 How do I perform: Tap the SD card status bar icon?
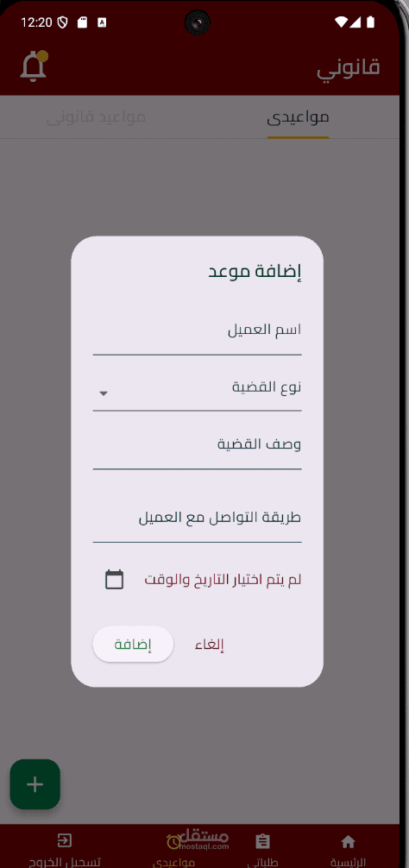point(83,22)
